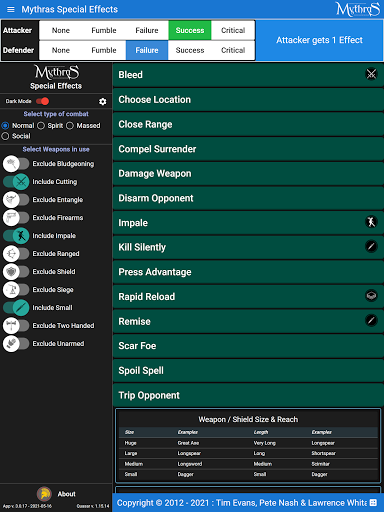The image size is (384, 512).
Task: Click the Longsword table cell
Action: click(x=190, y=464)
